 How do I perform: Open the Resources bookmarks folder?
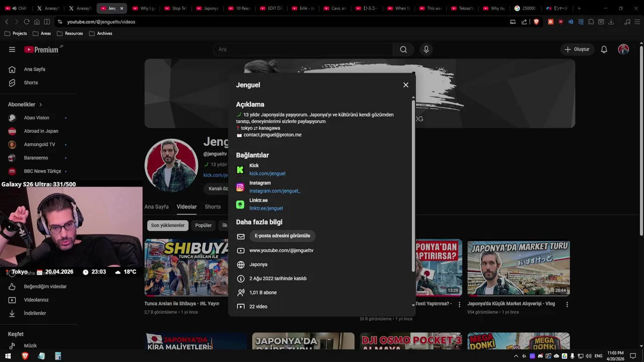click(x=70, y=33)
